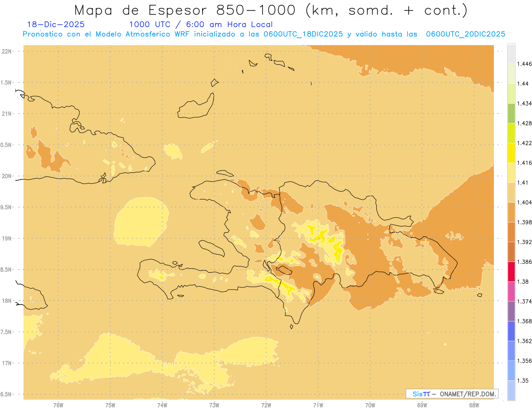
Task: Select the bright yellow 1.416–1.422 legend swatch
Action: coord(511,153)
